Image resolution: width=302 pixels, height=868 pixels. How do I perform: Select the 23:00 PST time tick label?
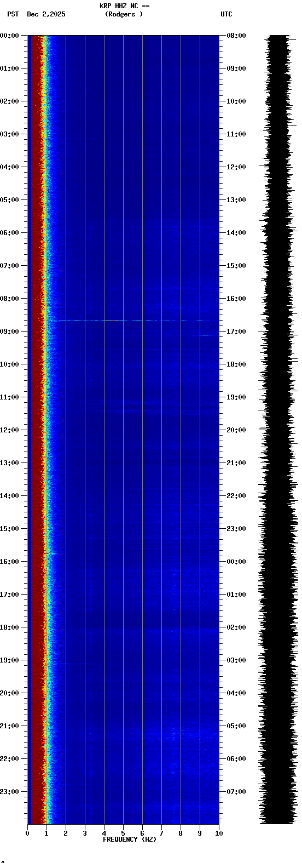[x=9, y=792]
